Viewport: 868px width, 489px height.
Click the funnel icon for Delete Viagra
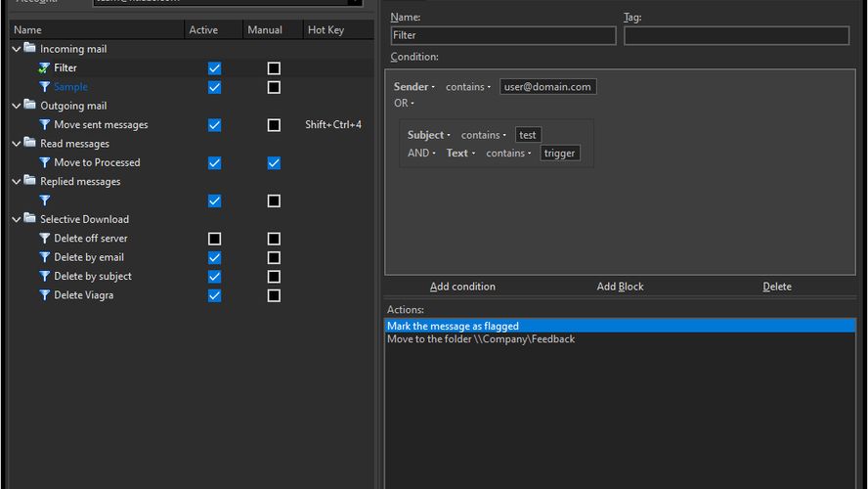click(44, 295)
